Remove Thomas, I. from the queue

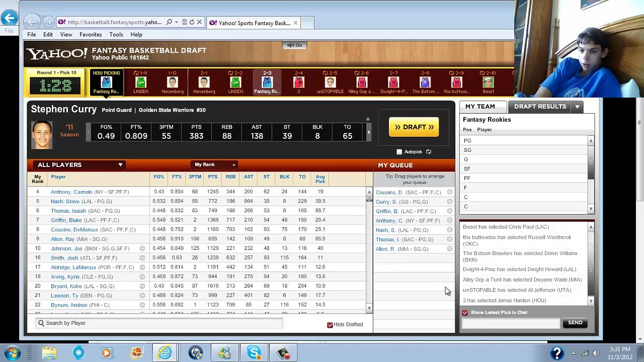point(449,239)
